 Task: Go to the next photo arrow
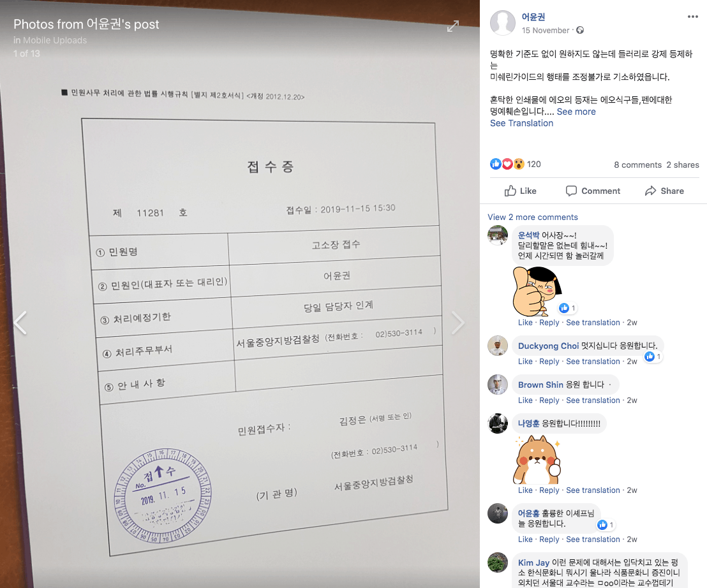(x=458, y=323)
